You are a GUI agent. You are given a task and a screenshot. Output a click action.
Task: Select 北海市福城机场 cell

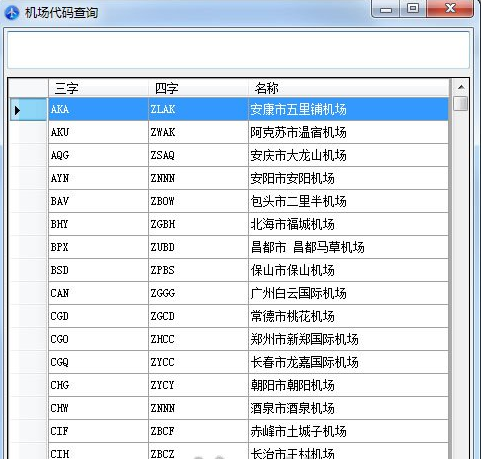(348, 224)
